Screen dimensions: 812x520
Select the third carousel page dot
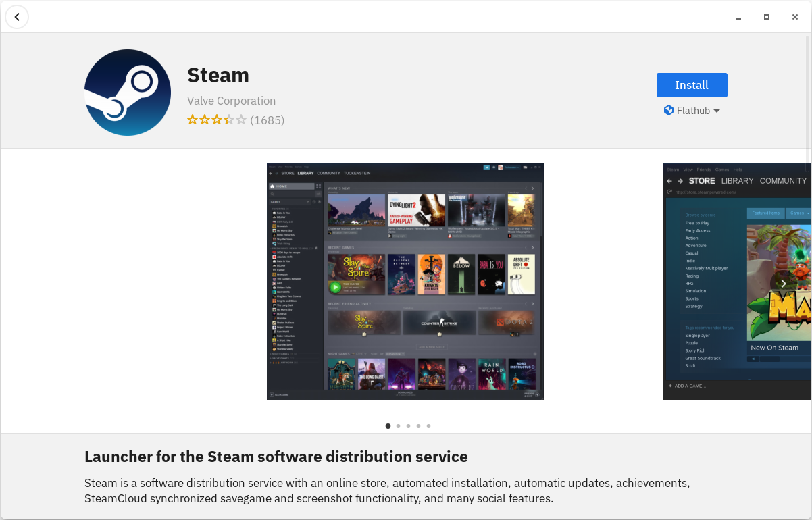408,426
